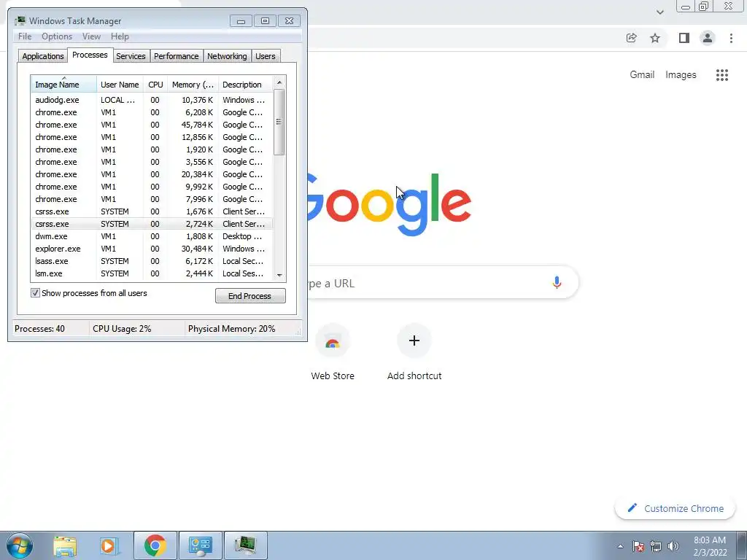
Task: Select csrss.exe with 1,676 K memory
Action: point(152,211)
